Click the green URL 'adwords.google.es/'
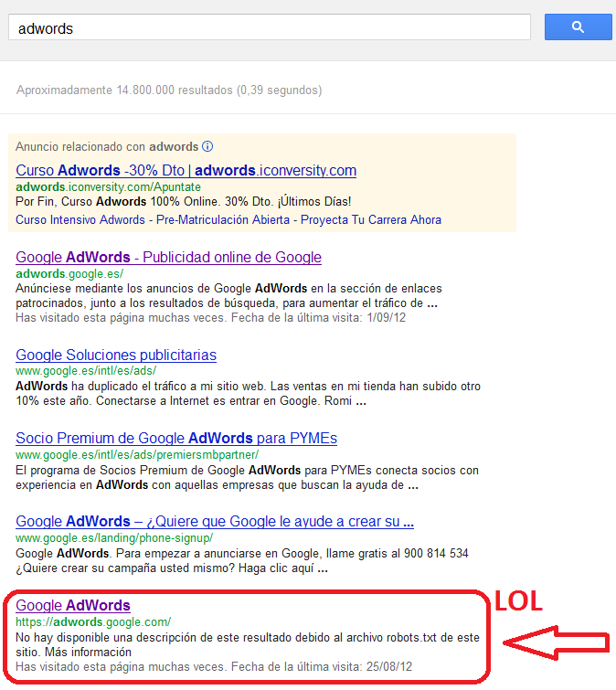616x690 pixels. 69,273
